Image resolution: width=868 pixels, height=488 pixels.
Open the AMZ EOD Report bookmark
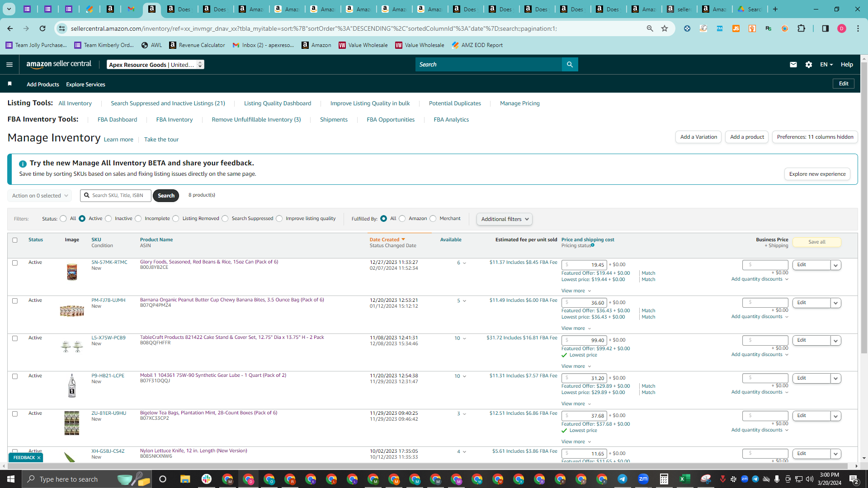(477, 45)
